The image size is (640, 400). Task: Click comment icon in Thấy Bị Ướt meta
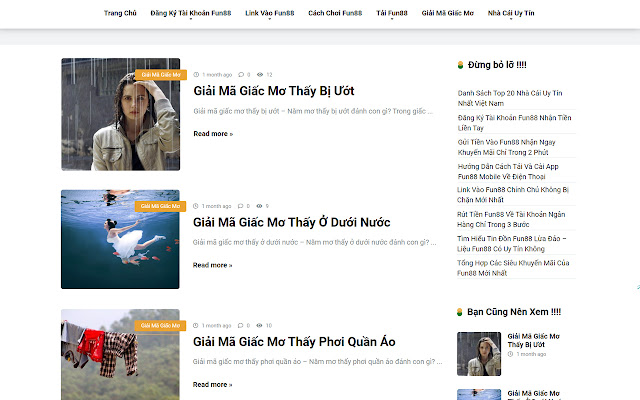[241, 75]
